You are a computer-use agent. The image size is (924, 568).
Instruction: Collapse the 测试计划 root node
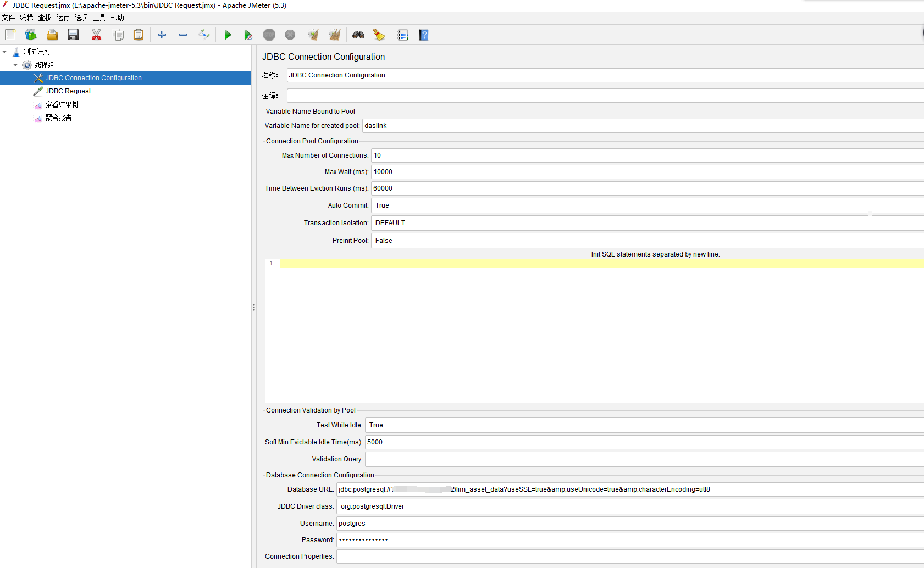point(5,52)
